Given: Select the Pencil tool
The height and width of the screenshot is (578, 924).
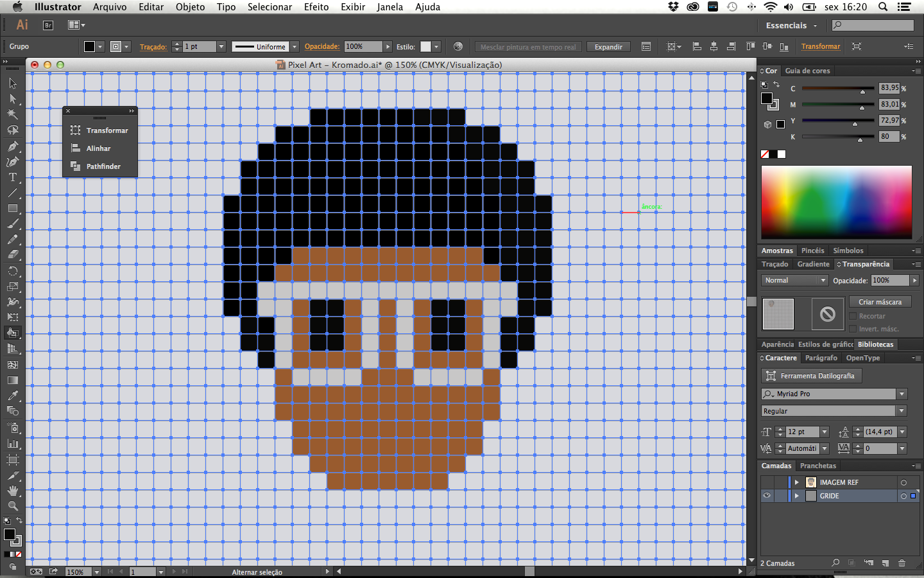Looking at the screenshot, I should (13, 240).
